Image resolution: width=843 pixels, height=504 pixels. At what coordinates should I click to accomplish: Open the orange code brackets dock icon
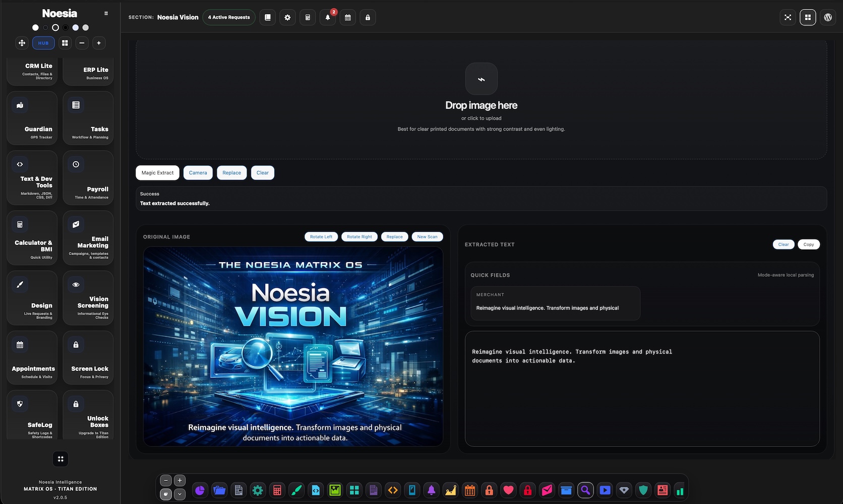(x=393, y=490)
